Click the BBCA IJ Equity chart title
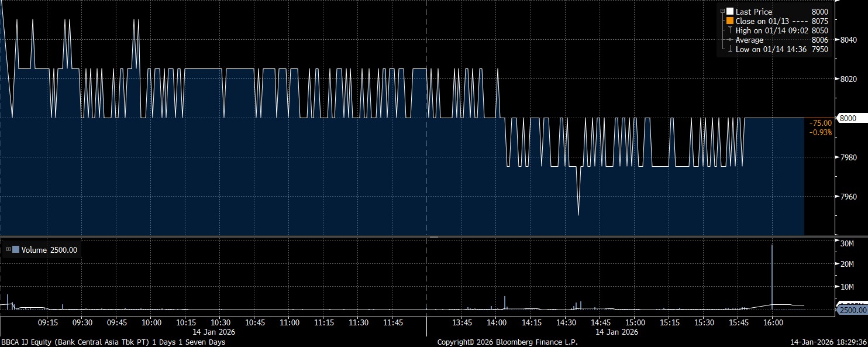This screenshot has width=868, height=347. (112, 342)
